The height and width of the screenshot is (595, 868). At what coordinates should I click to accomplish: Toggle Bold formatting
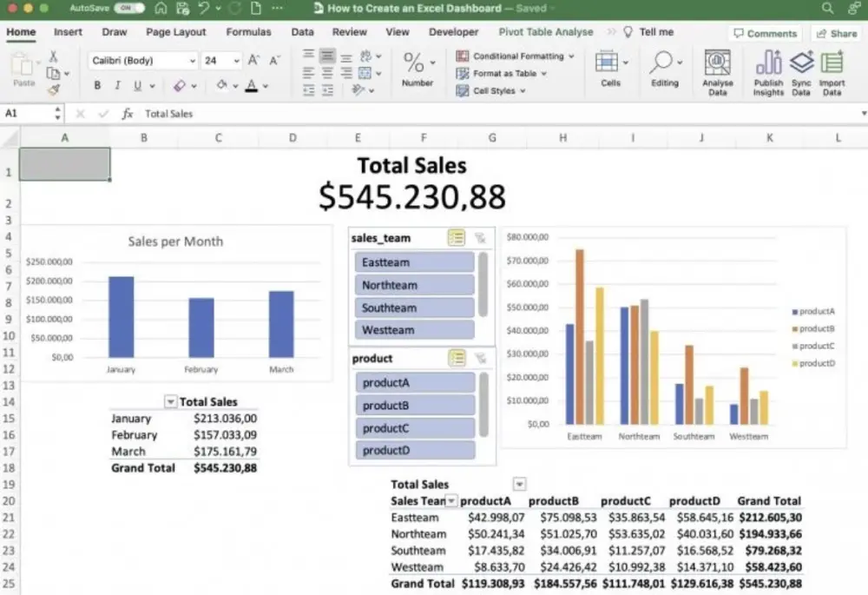pyautogui.click(x=97, y=86)
